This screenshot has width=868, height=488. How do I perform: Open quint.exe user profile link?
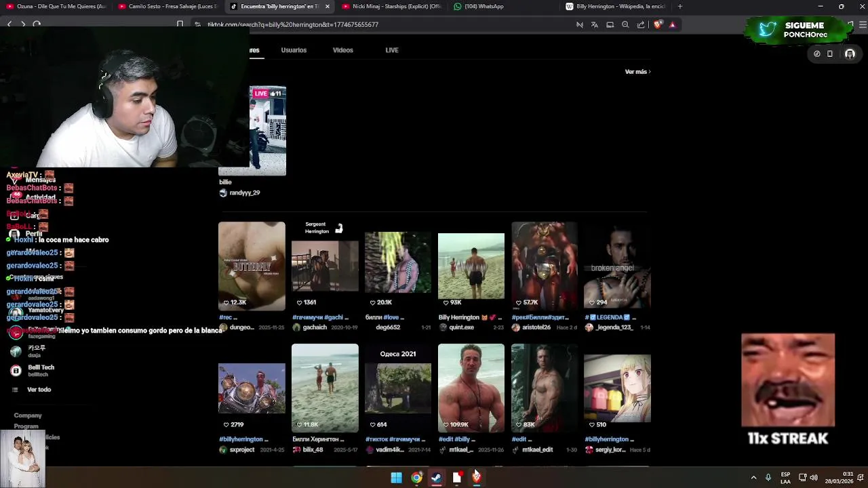coord(461,327)
